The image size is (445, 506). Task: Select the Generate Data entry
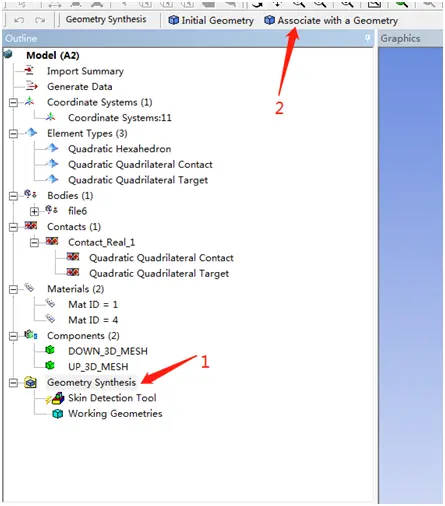80,87
